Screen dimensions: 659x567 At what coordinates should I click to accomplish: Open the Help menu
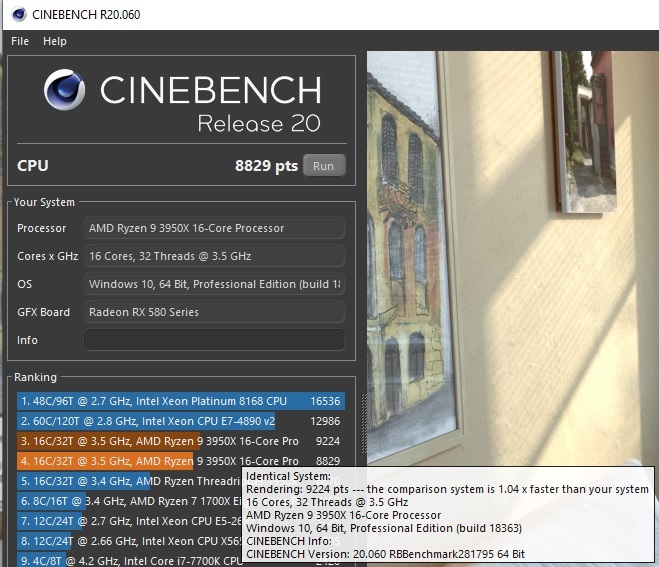[55, 41]
